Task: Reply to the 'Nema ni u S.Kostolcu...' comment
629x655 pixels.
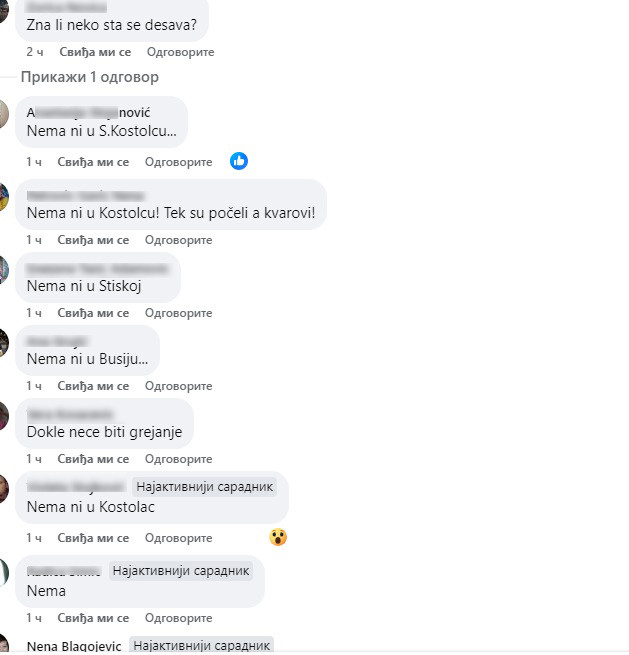Action: [x=178, y=162]
